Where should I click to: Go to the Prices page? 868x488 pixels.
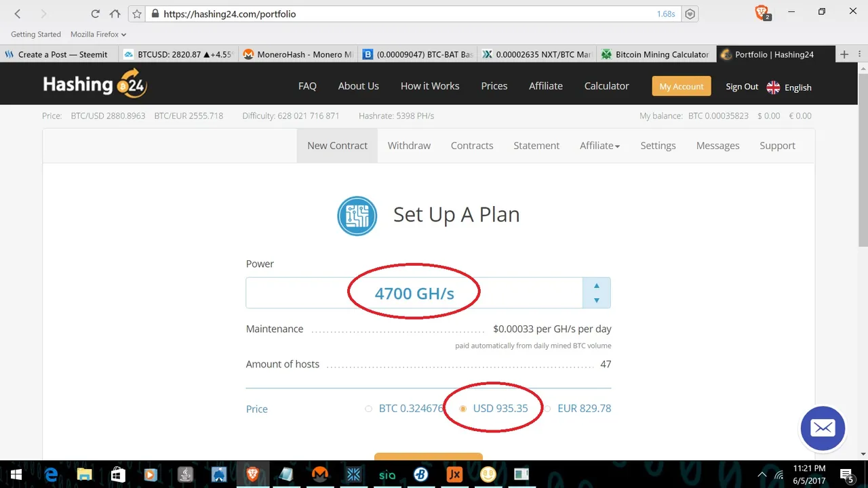point(494,86)
